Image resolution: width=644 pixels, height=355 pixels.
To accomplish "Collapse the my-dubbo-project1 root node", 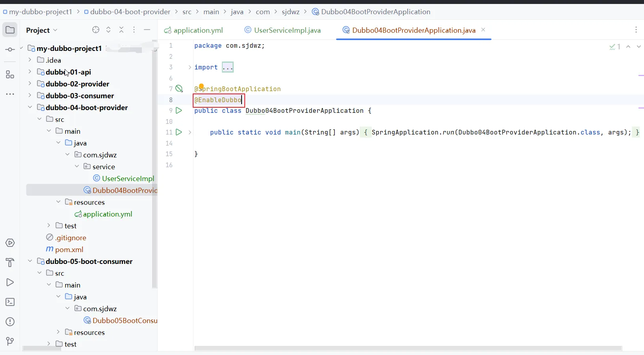I will point(21,48).
